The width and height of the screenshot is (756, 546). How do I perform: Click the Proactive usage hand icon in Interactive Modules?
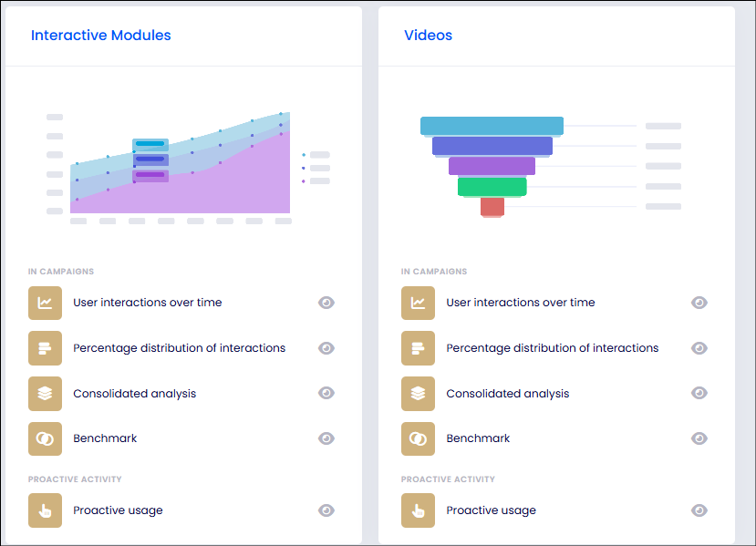45,510
